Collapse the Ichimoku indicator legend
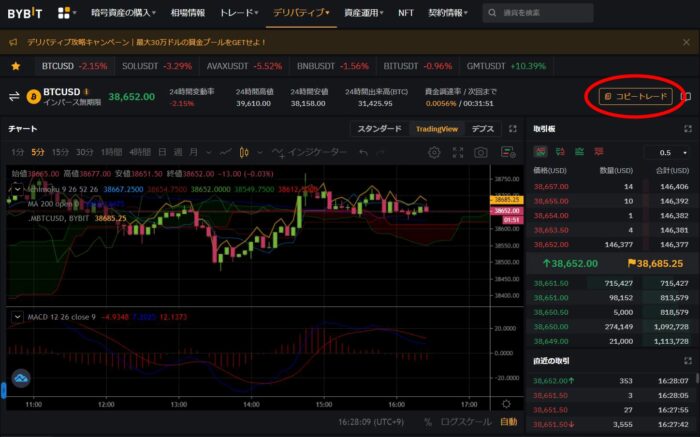This screenshot has height=437, width=700. [x=17, y=189]
